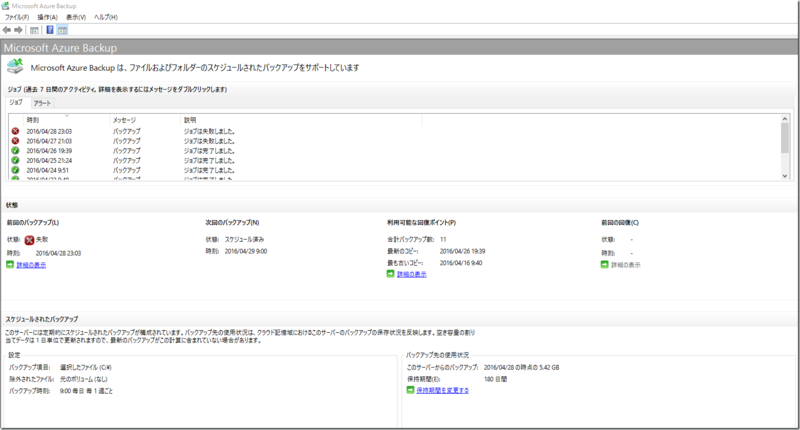Click the Back arrow toolbar icon
The height and width of the screenshot is (430, 800).
7,30
